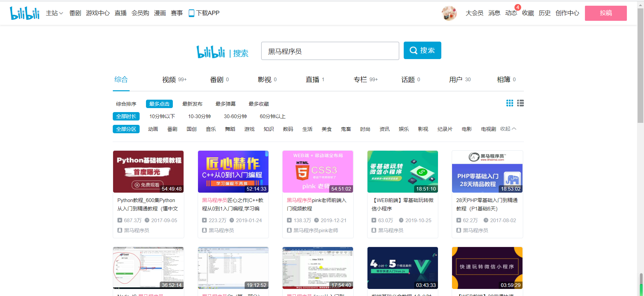Switch to 用户 30 tab
Image resolution: width=644 pixels, height=296 pixels.
[460, 80]
